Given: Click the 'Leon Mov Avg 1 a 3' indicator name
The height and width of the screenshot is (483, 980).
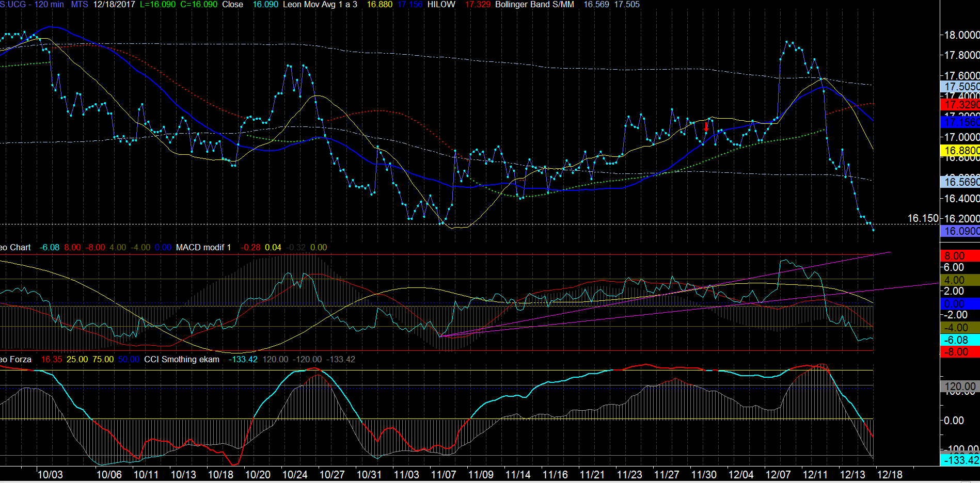Looking at the screenshot, I should [x=320, y=5].
